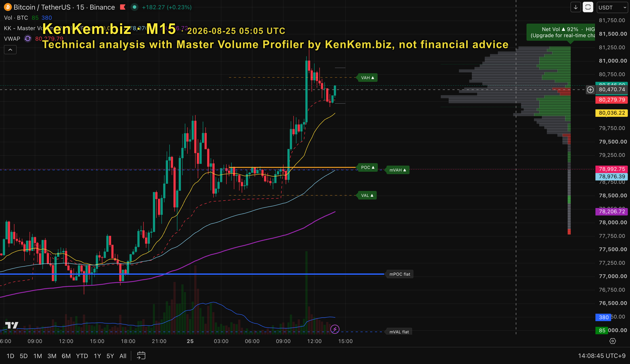Switch to the 1Y time range

(97, 356)
